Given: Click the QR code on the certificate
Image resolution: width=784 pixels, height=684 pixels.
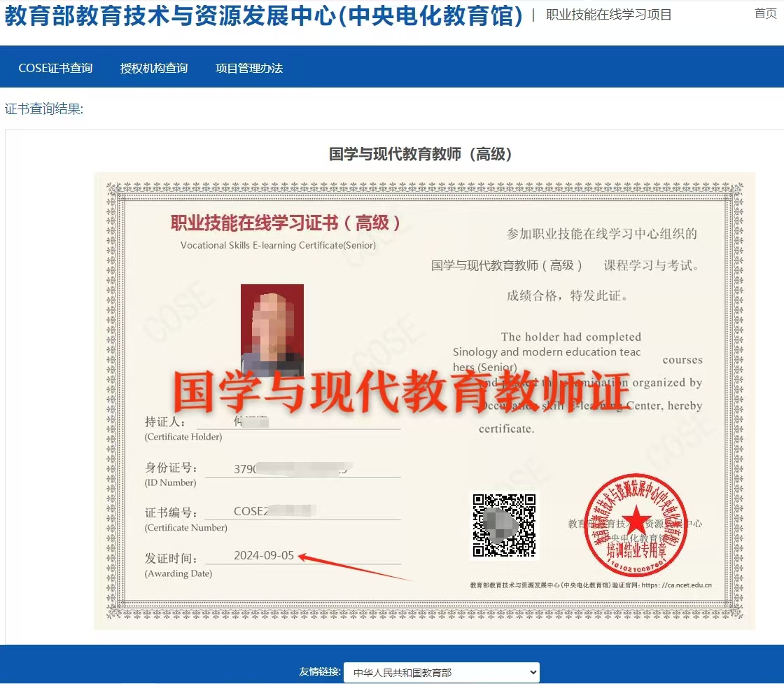Looking at the screenshot, I should pos(504,525).
